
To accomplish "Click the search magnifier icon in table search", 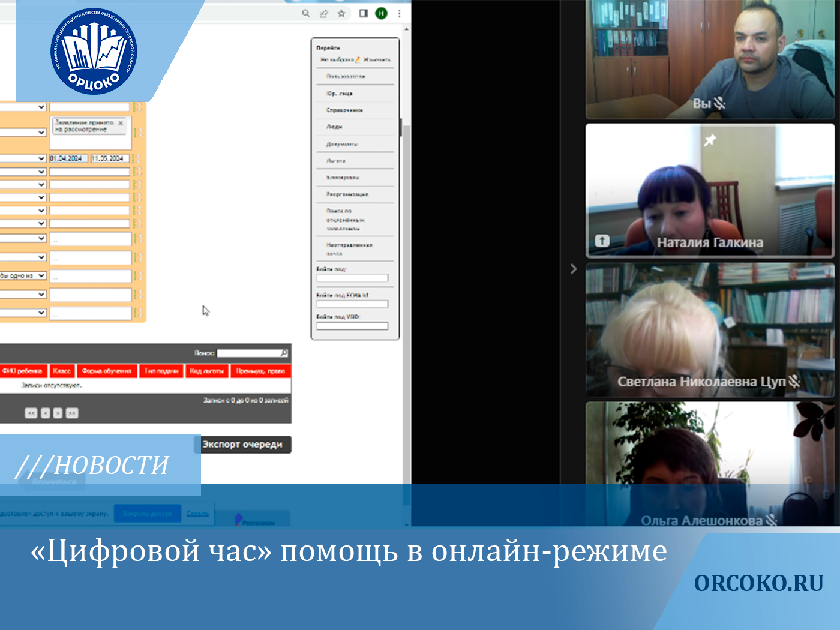I will (284, 353).
